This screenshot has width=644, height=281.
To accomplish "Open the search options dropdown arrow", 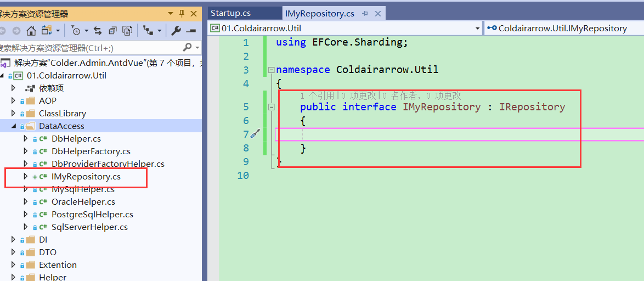I will point(197,48).
